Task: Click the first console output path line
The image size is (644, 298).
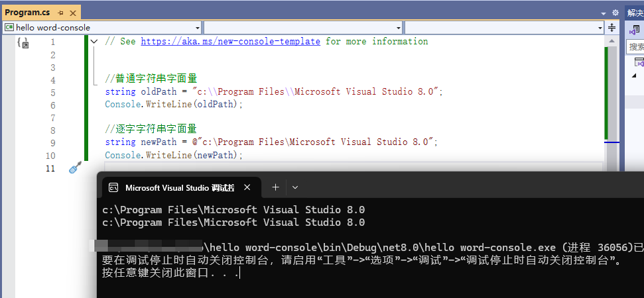Action: tap(233, 210)
